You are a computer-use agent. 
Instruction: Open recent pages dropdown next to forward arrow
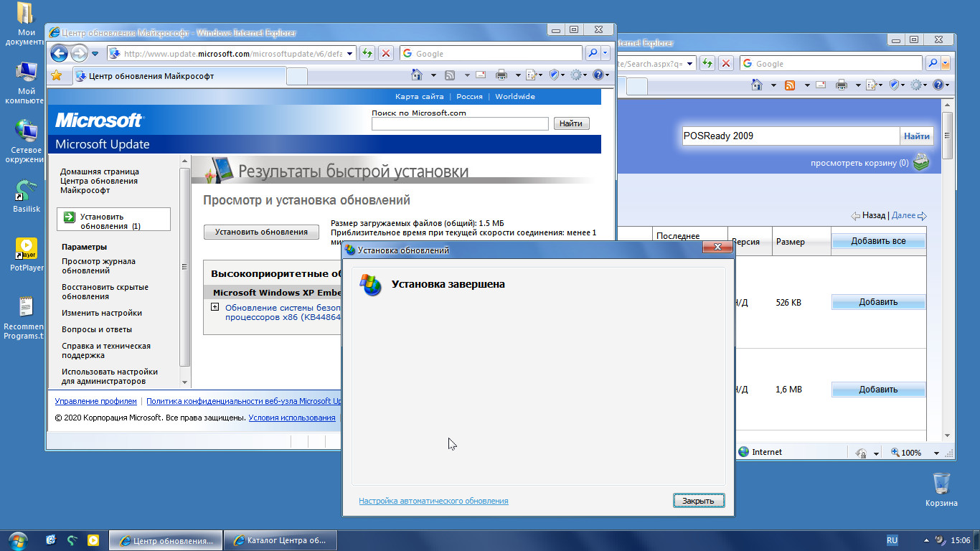[95, 54]
